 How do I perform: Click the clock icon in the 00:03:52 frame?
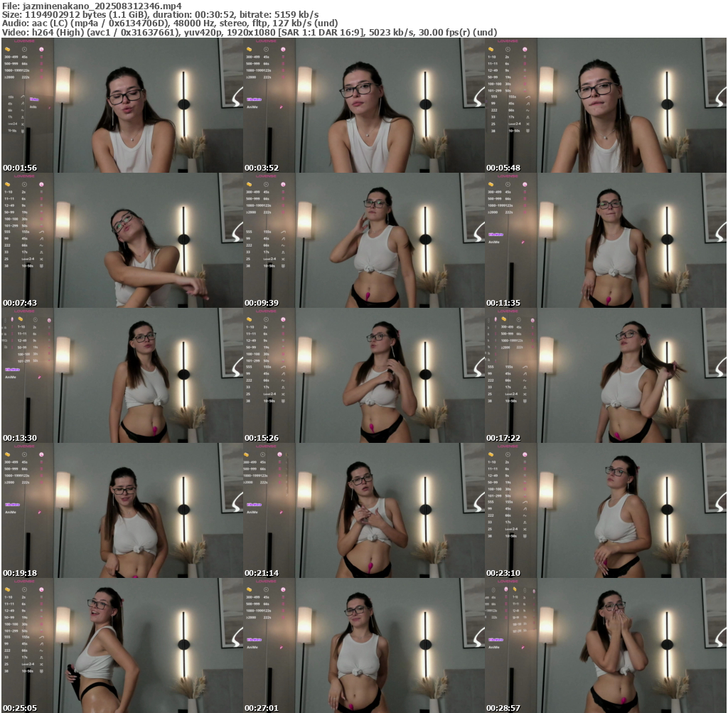266,49
